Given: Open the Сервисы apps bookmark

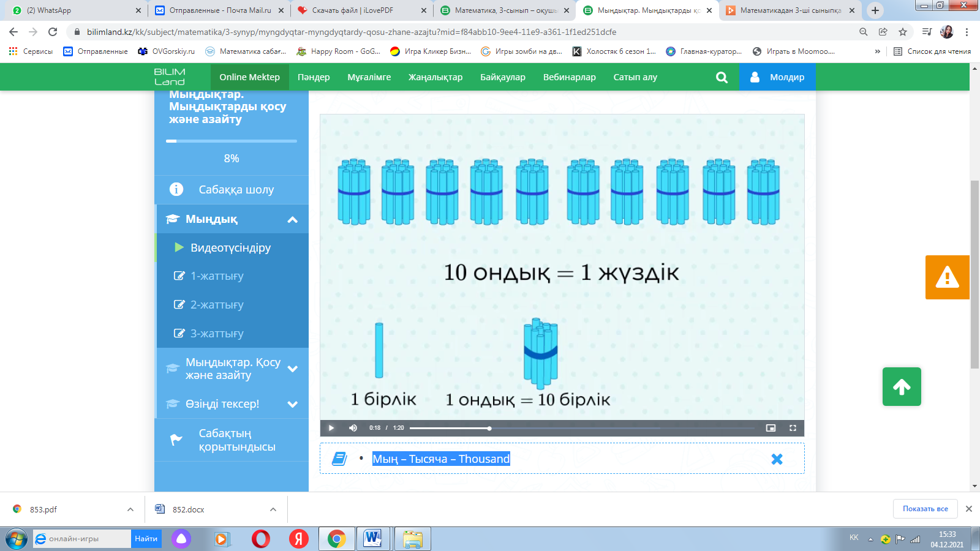Looking at the screenshot, I should point(31,51).
